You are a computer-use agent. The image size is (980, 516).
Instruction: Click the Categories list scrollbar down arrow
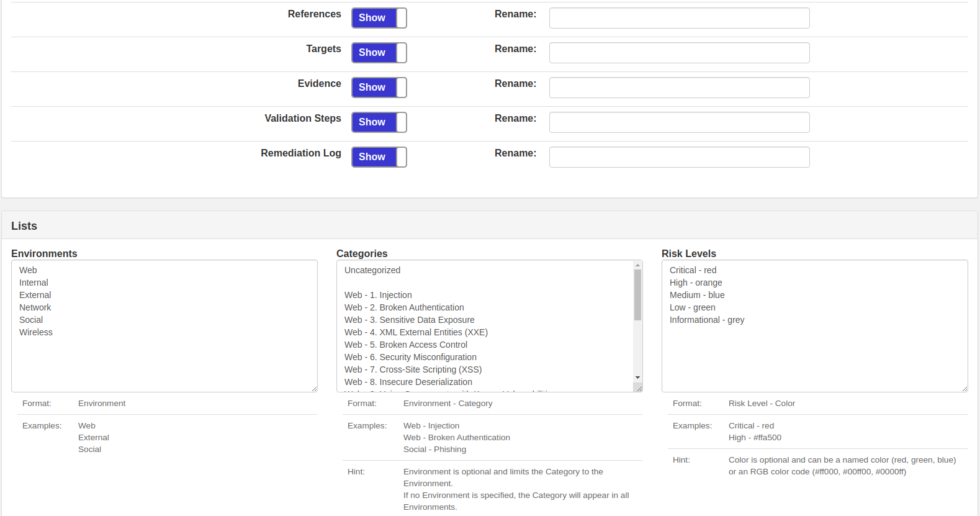pyautogui.click(x=637, y=378)
